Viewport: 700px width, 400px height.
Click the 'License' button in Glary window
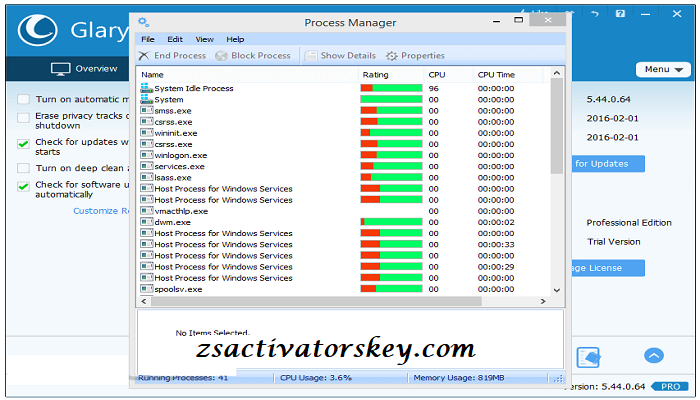608,268
